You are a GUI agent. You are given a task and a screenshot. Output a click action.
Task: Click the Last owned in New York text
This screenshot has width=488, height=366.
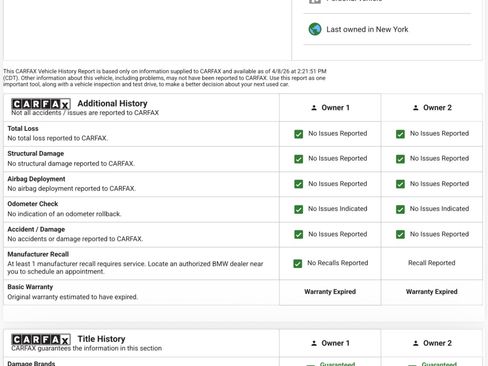pyautogui.click(x=367, y=29)
